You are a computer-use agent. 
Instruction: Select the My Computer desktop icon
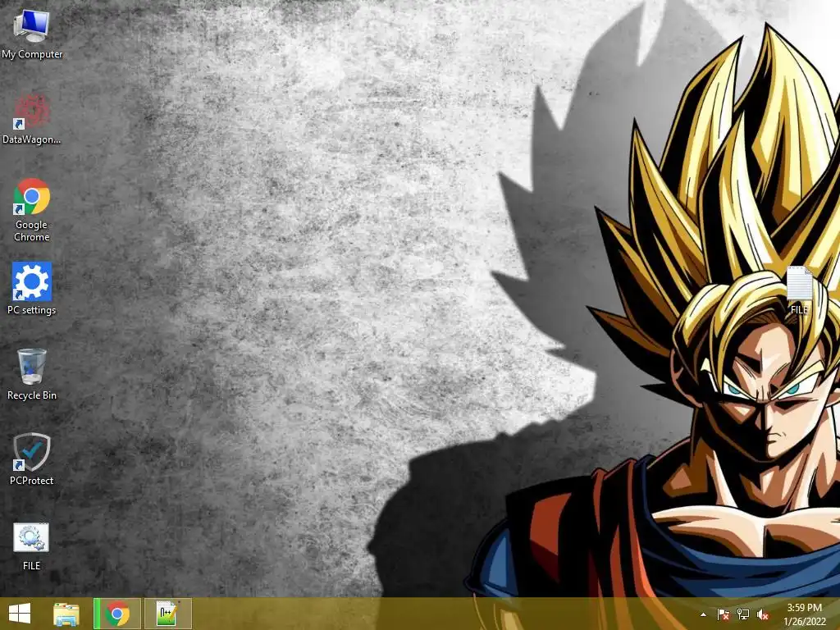32,34
